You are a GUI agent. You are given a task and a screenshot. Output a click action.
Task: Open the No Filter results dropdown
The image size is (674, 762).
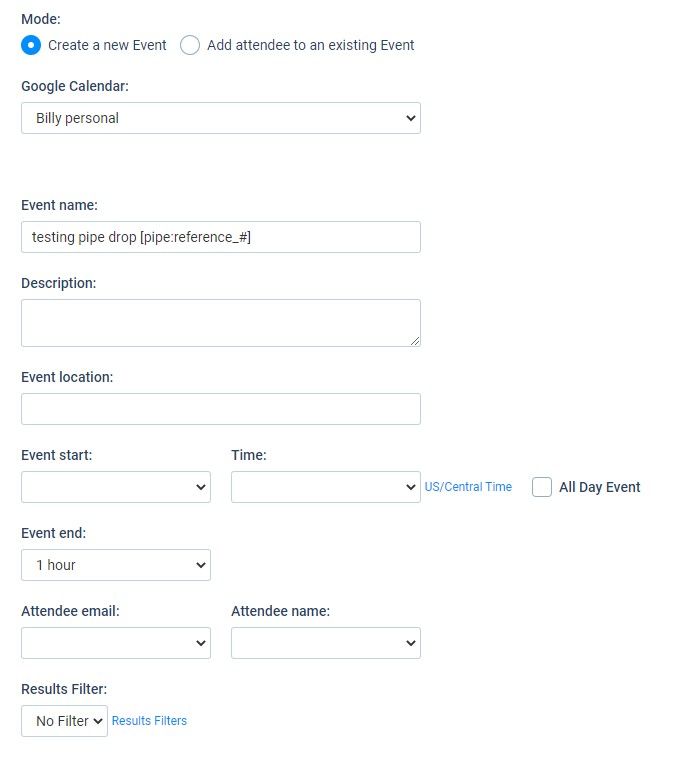tap(64, 721)
